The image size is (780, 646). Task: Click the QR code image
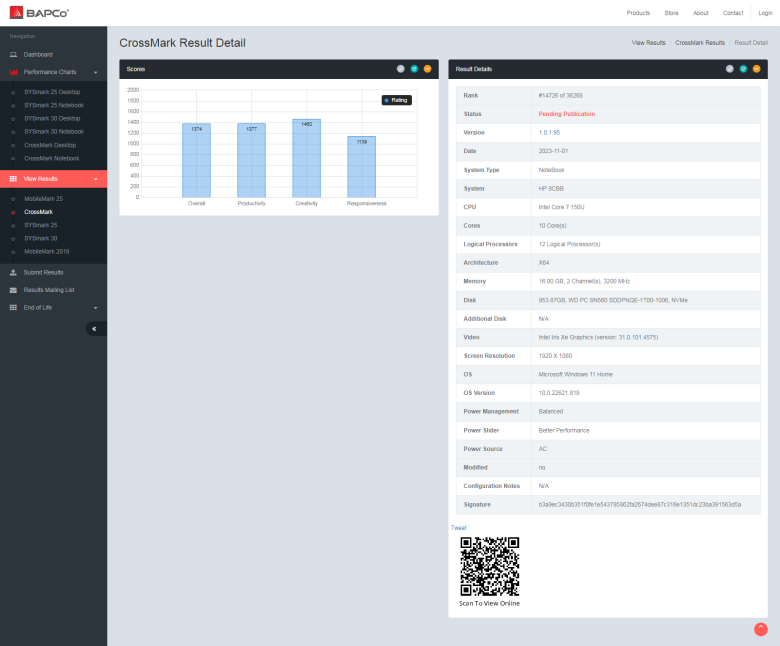pyautogui.click(x=490, y=566)
